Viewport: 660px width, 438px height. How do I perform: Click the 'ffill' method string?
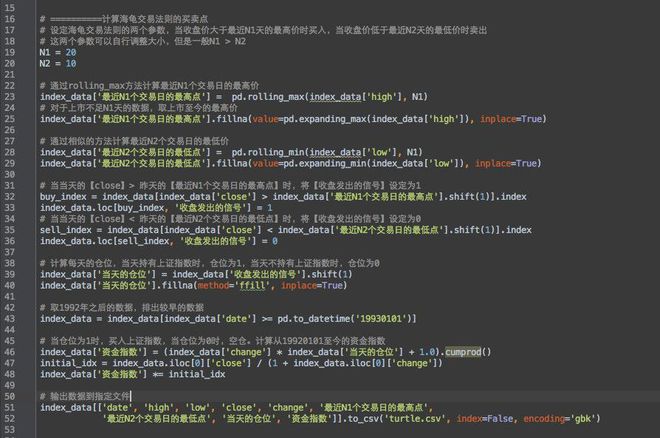tap(253, 286)
